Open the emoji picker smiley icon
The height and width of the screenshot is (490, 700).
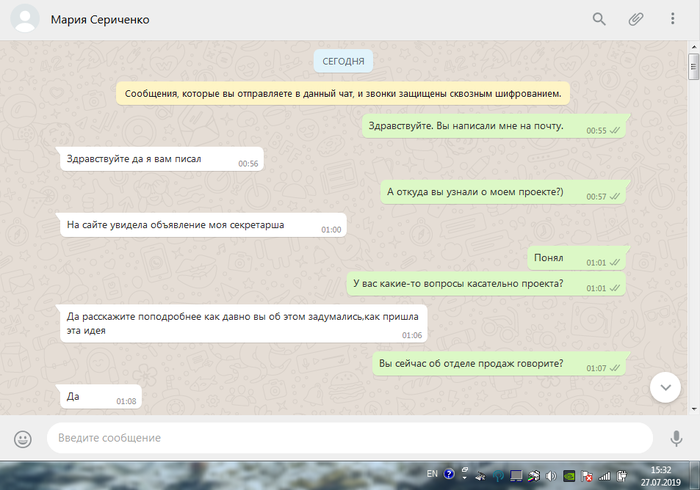pos(23,438)
